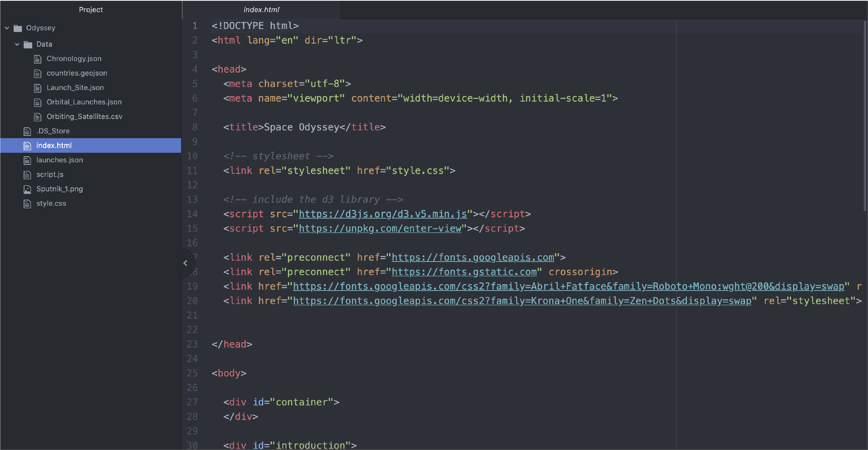Click the 'utf-8' charset value
Image resolution: width=868 pixels, height=450 pixels.
pyautogui.click(x=325, y=84)
